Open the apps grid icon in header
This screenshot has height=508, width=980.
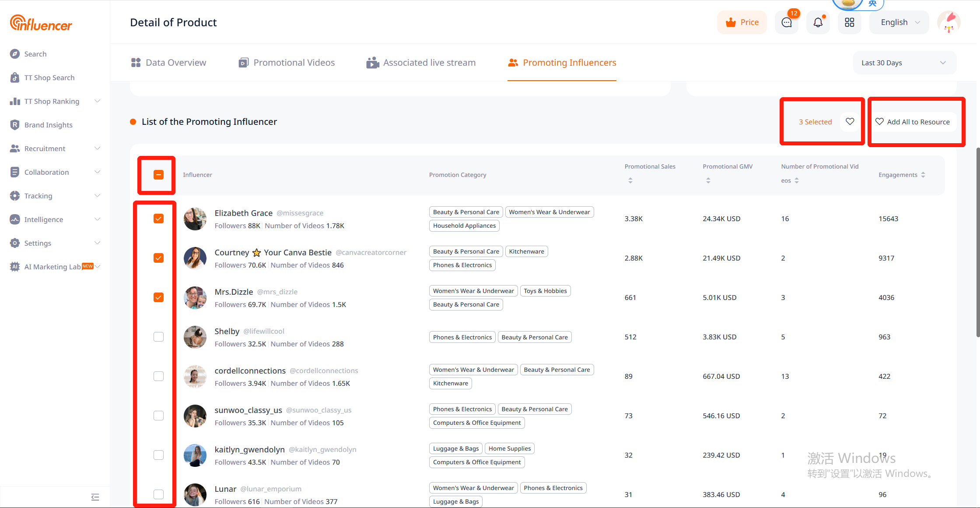(849, 22)
